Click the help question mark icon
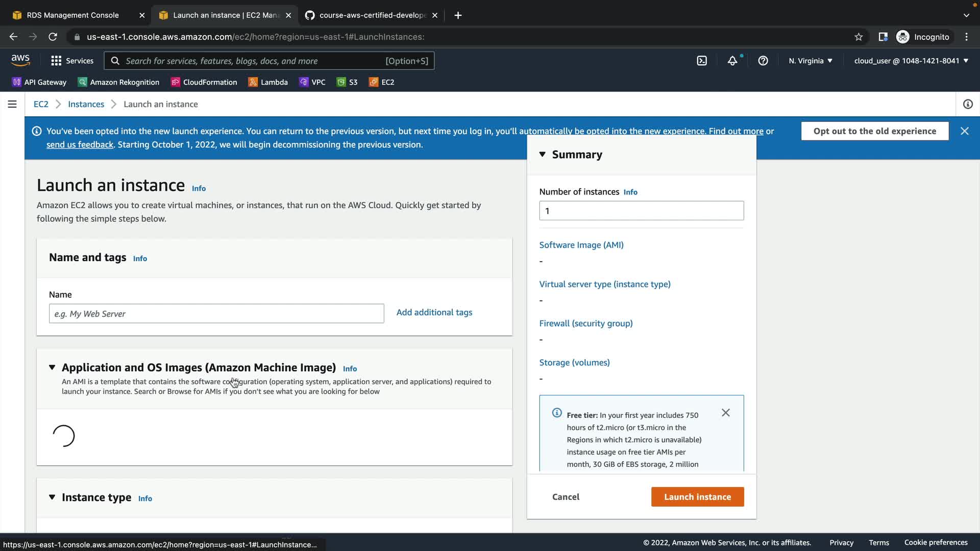This screenshot has width=980, height=551. 763,61
